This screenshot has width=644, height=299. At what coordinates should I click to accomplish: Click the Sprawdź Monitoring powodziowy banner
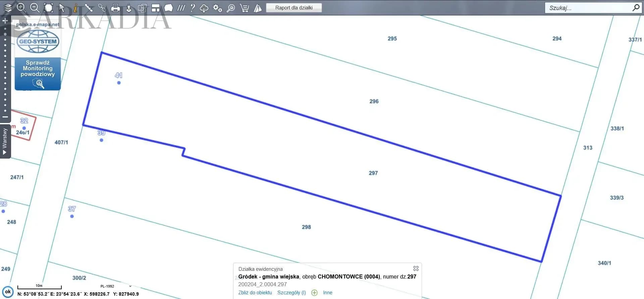coord(38,74)
